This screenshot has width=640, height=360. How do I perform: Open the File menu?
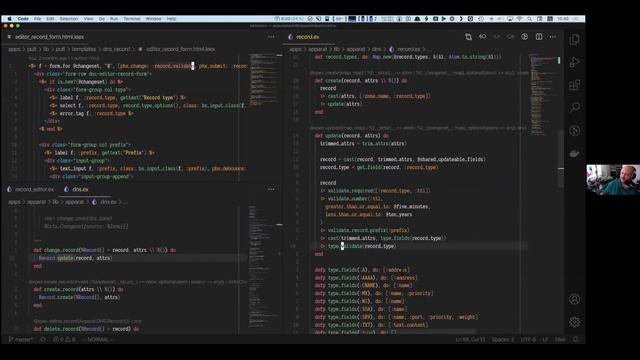point(38,19)
